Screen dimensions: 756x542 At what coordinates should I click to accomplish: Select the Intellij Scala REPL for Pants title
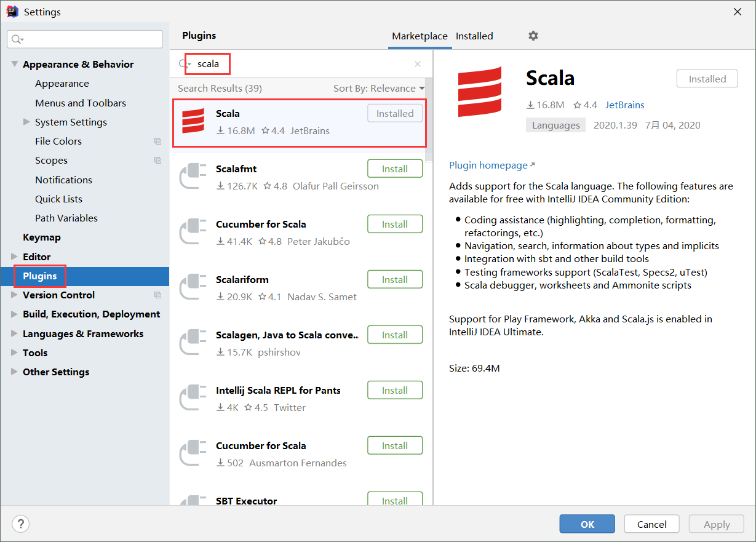[x=278, y=391]
